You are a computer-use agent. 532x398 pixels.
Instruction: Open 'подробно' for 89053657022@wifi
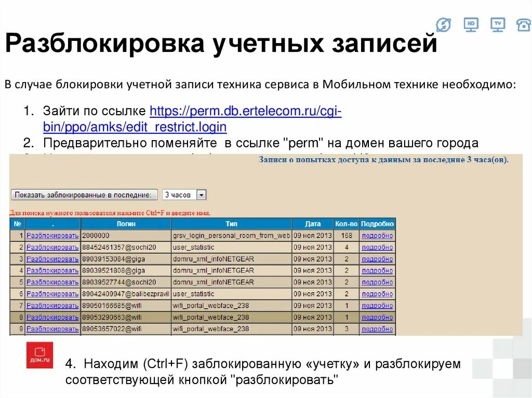point(377,329)
